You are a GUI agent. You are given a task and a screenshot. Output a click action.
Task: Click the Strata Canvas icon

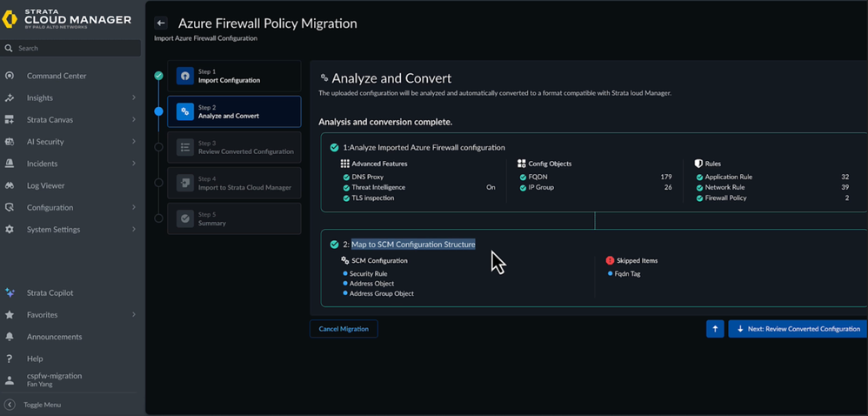click(10, 119)
